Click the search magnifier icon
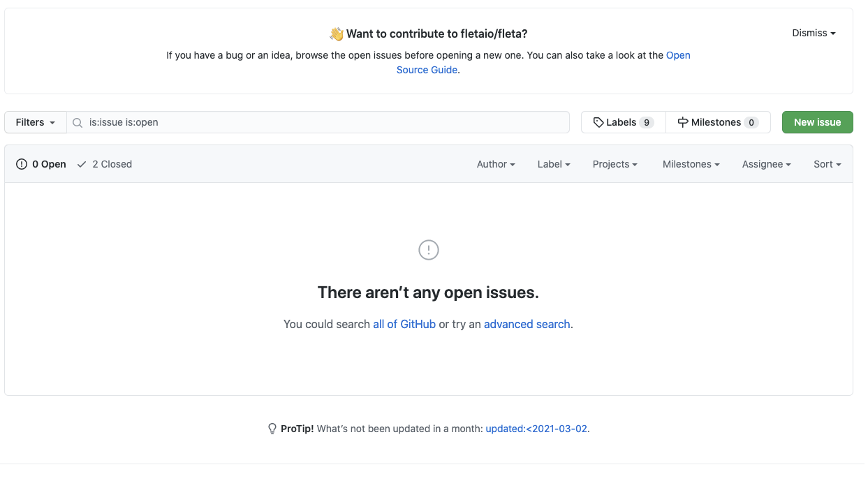Screen dimensions: 868x481 click(78, 123)
